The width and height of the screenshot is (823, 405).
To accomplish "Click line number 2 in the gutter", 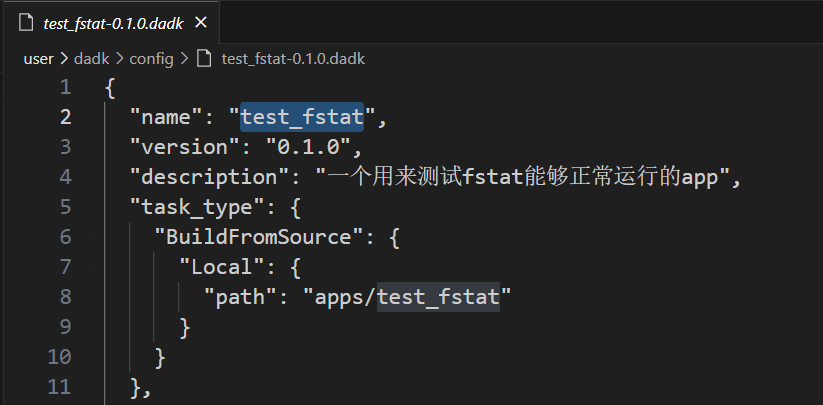I will tap(65, 118).
